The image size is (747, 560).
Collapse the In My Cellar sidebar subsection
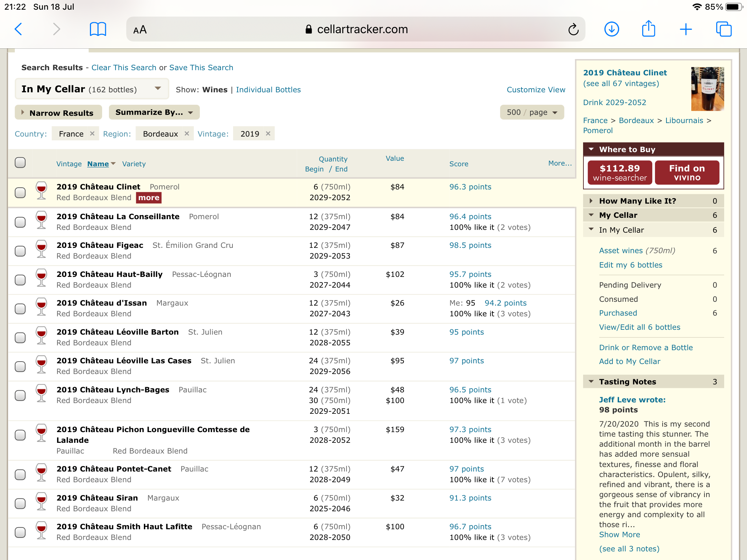point(653,230)
